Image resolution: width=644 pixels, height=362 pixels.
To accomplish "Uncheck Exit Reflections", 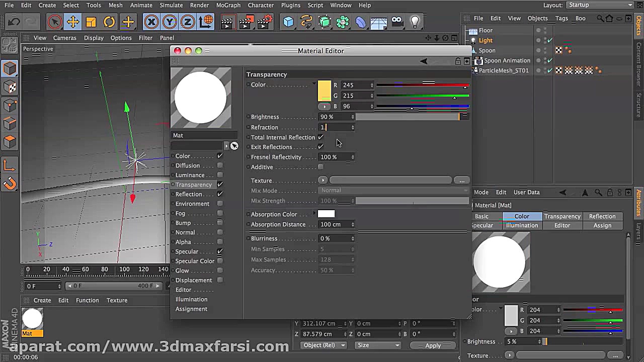I will click(x=320, y=147).
